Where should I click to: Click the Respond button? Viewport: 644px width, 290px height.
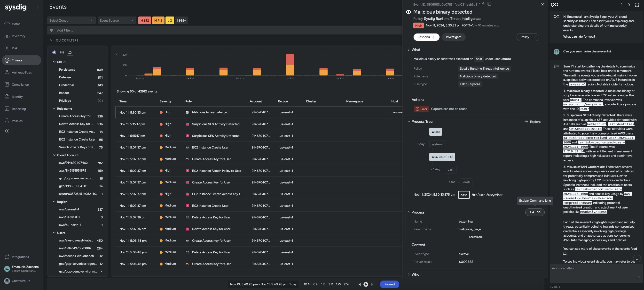426,37
